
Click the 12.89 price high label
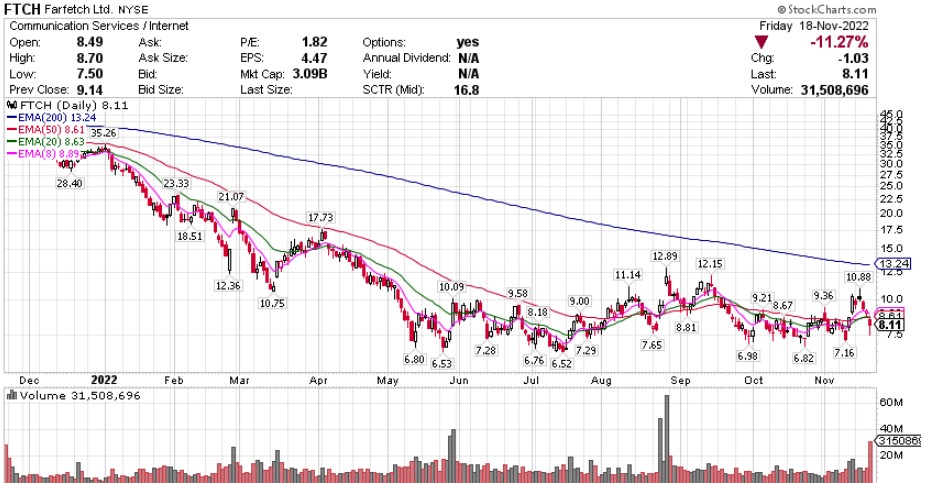[665, 256]
